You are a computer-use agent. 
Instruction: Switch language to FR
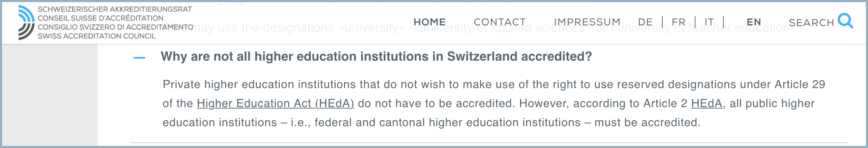[679, 22]
